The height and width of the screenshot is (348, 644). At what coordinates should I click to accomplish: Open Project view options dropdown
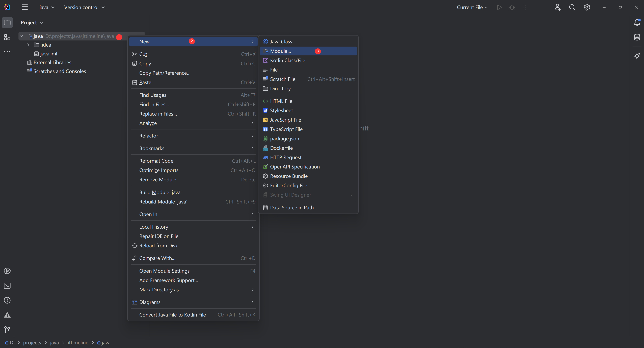coord(32,22)
